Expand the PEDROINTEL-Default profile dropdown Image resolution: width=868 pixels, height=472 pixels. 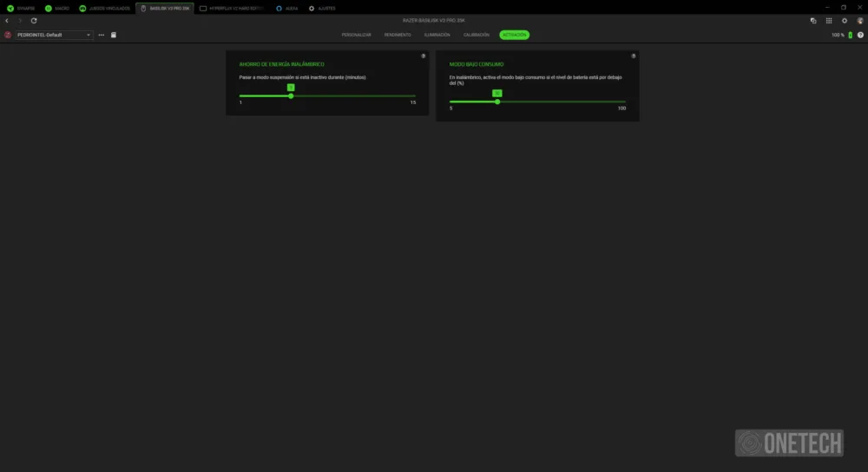54,35
